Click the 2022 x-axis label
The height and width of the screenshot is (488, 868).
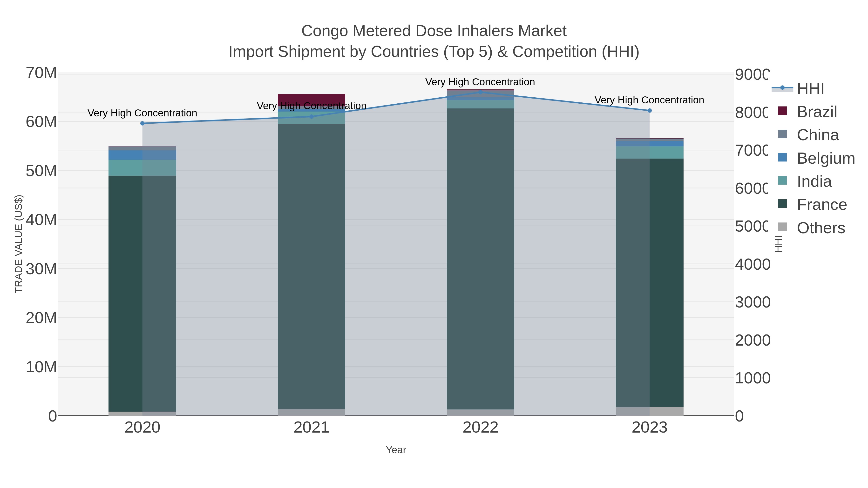[481, 427]
